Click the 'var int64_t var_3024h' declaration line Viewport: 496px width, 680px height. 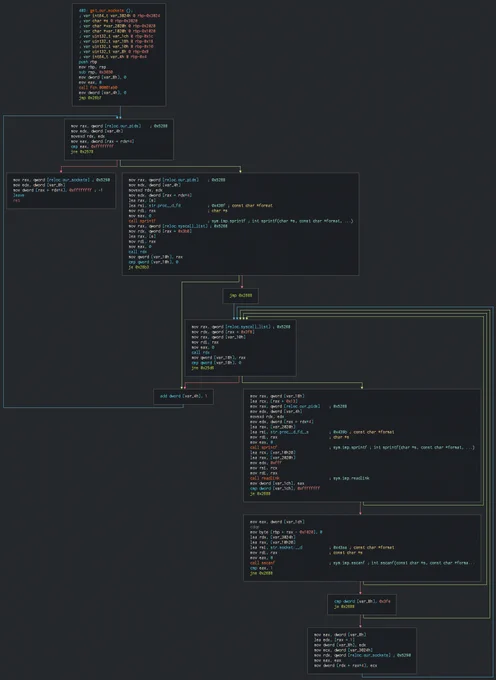tap(119, 16)
